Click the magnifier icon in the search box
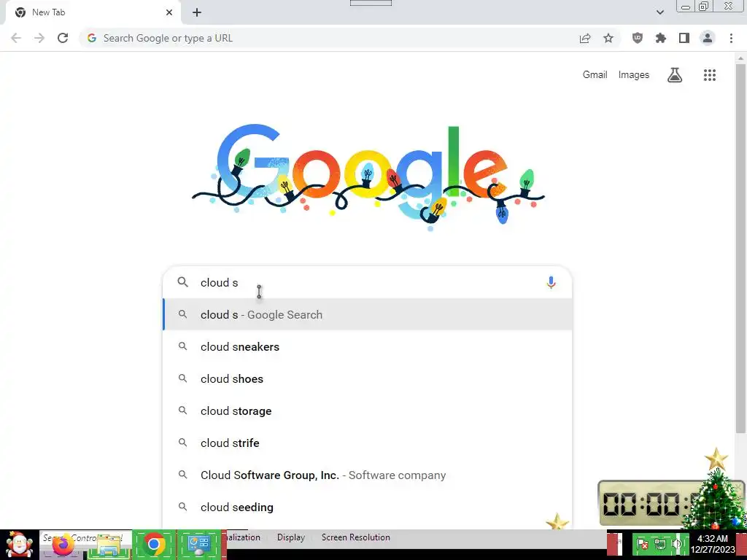The height and width of the screenshot is (560, 747). [x=183, y=282]
